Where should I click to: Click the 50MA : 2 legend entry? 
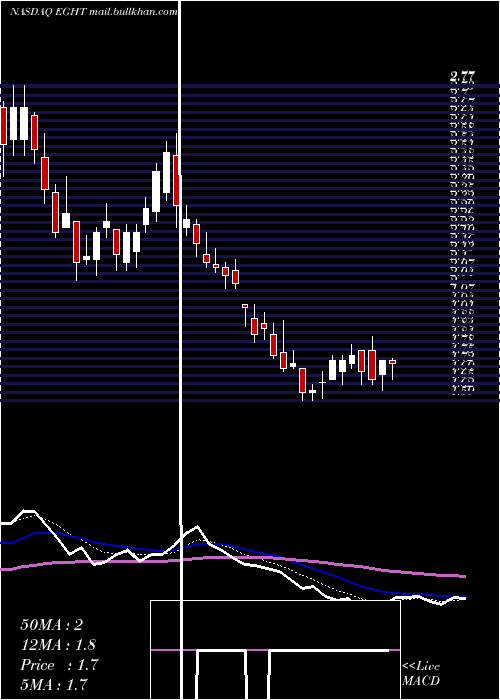[52, 625]
